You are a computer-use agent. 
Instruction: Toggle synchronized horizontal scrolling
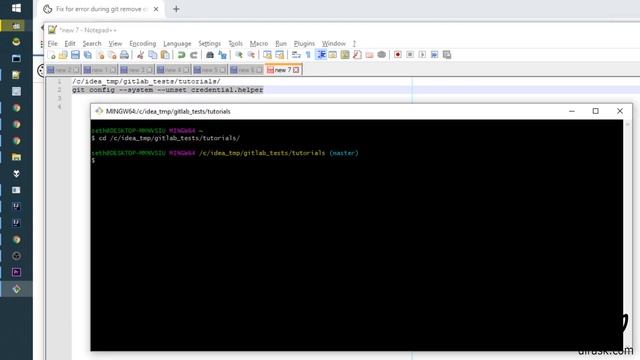(x=280, y=55)
